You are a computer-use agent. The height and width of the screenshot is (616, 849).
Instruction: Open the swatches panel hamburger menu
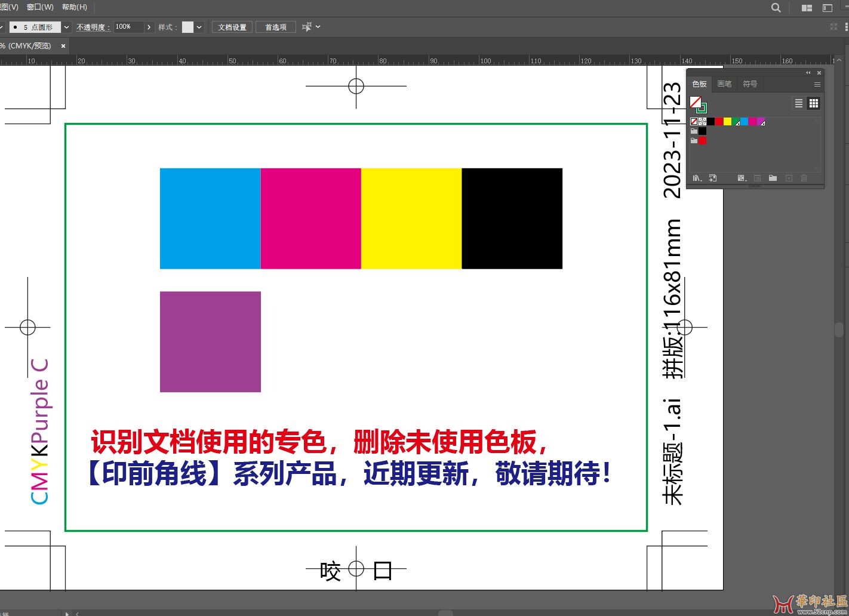coord(817,85)
